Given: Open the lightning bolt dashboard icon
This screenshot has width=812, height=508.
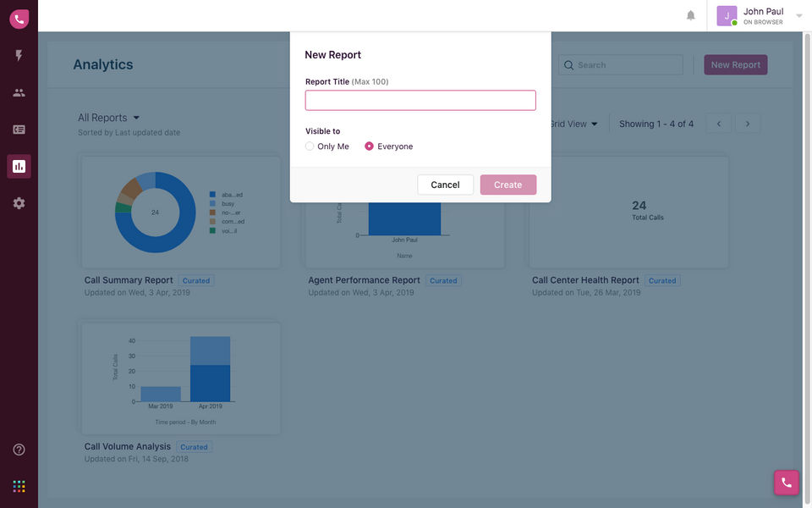Looking at the screenshot, I should tap(19, 56).
